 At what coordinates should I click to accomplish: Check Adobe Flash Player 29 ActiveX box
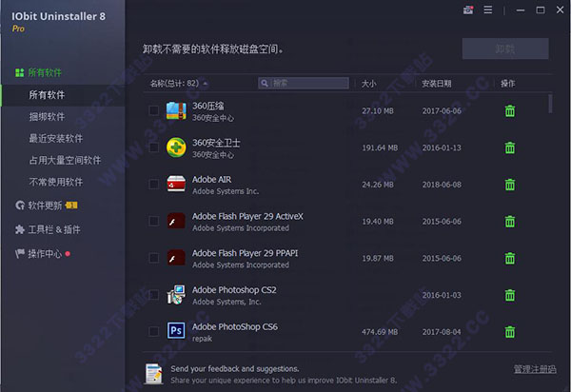(154, 221)
